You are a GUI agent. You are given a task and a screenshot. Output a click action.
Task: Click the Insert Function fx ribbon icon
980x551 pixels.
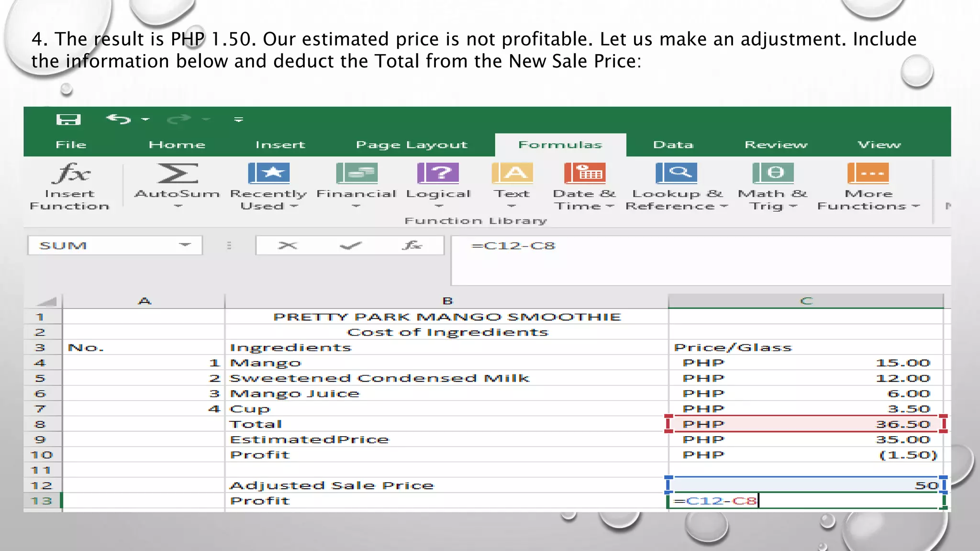click(70, 173)
